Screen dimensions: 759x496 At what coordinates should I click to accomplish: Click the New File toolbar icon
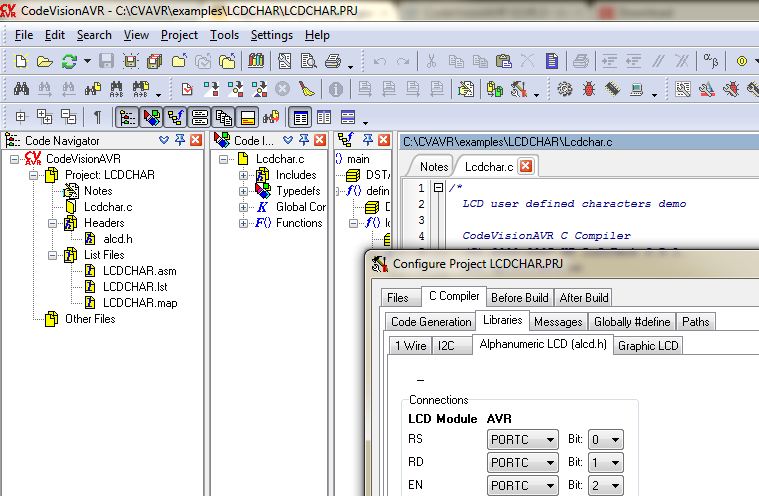tap(21, 62)
